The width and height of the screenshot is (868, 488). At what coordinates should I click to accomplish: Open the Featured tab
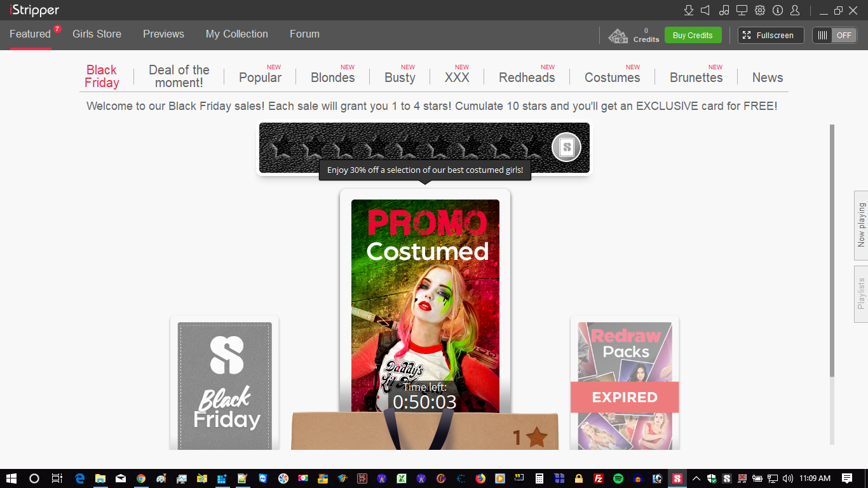click(x=30, y=34)
